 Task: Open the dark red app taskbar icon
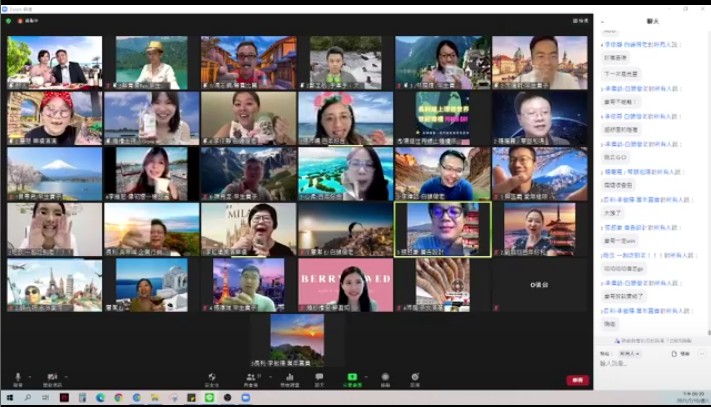64,397
